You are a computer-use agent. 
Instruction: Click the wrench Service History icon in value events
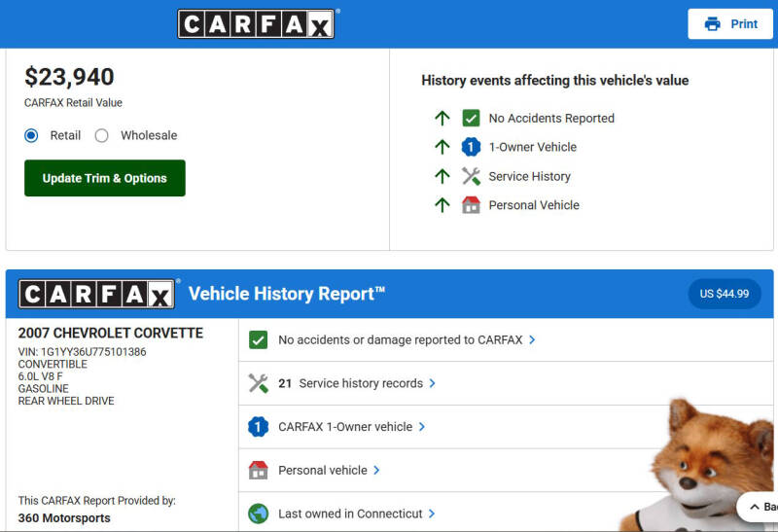[x=471, y=176]
